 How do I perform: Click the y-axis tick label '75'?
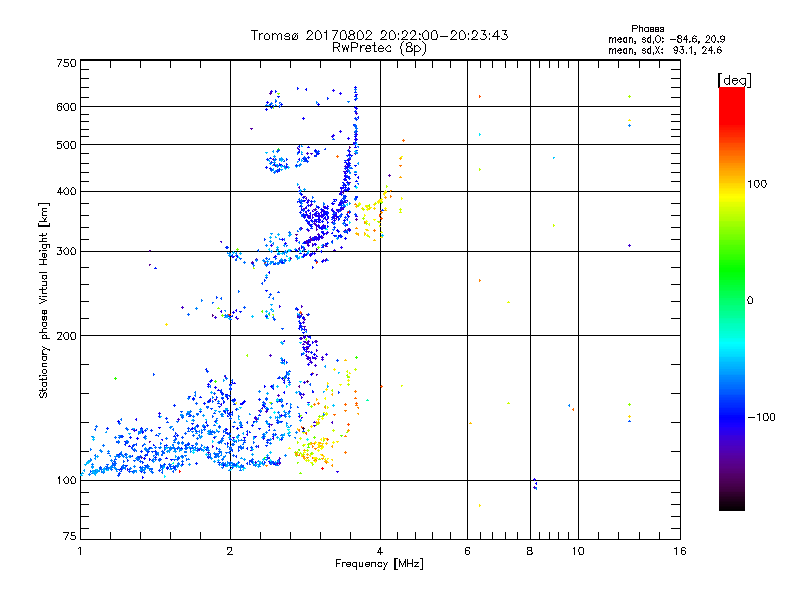tap(70, 536)
